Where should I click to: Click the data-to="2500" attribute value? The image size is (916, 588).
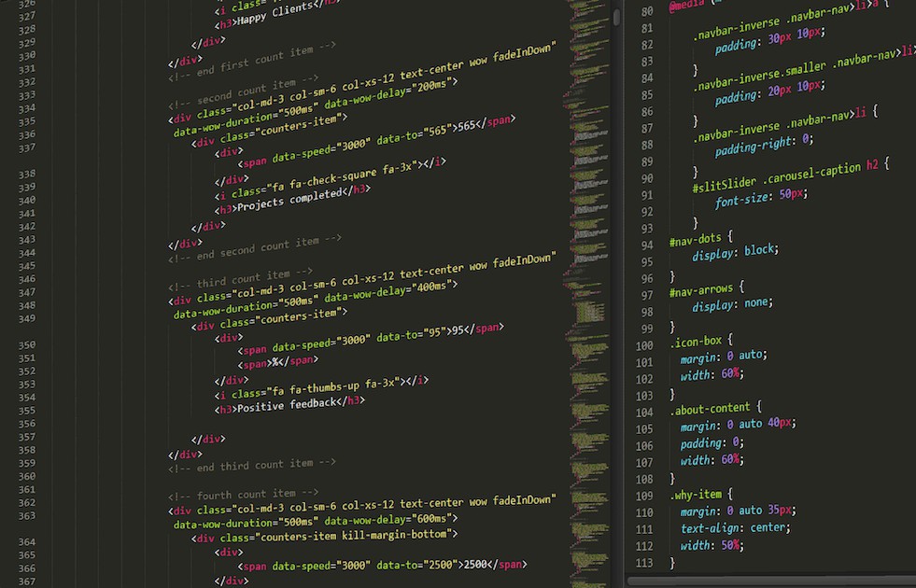point(416,565)
